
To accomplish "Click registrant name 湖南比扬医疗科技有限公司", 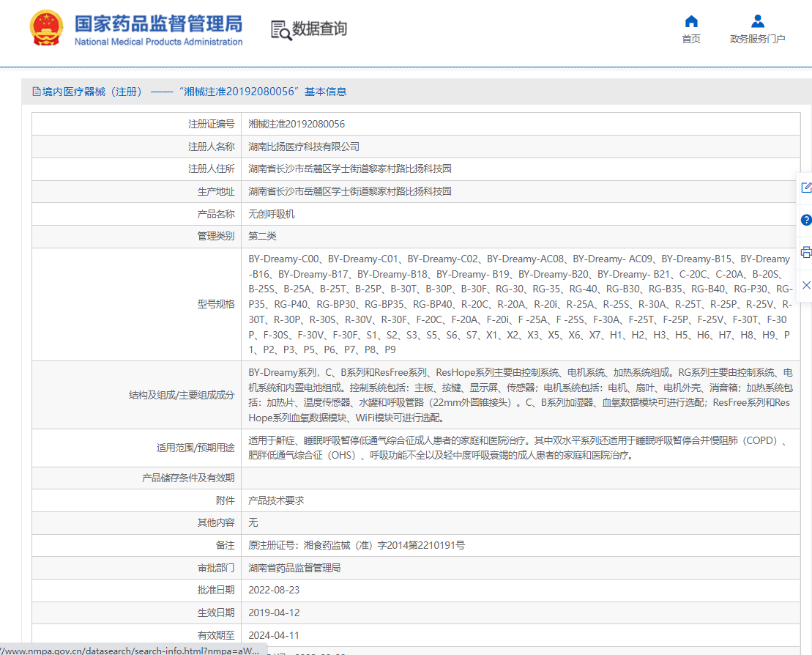I will point(304,147).
